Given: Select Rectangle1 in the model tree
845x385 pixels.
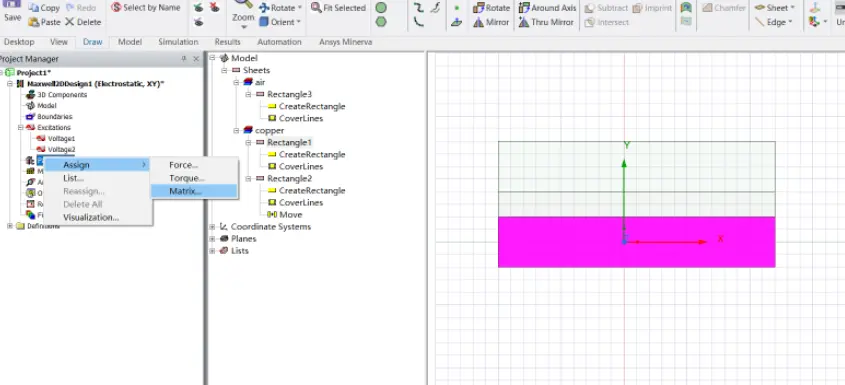Looking at the screenshot, I should (x=289, y=142).
